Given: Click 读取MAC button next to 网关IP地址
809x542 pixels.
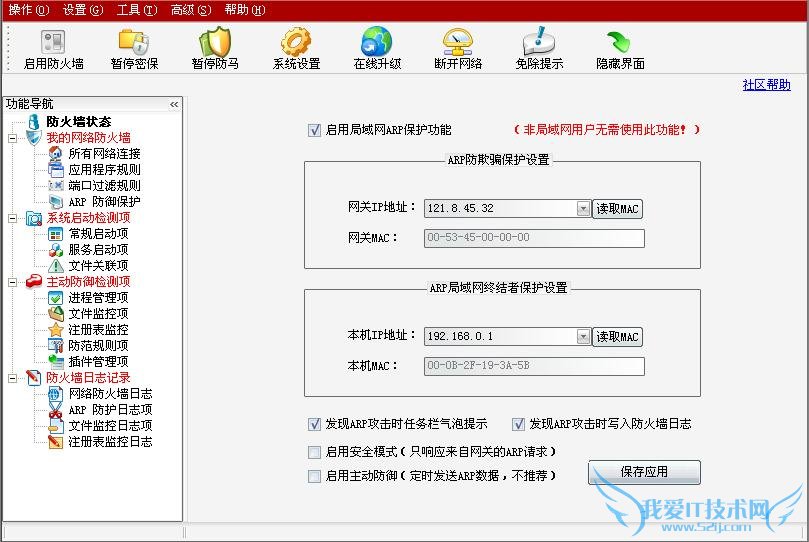Looking at the screenshot, I should tap(617, 209).
